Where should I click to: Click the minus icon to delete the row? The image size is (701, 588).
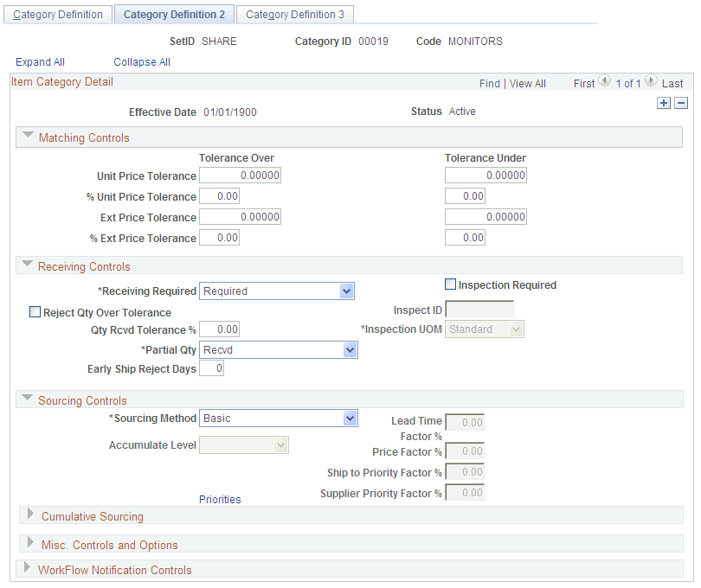coord(680,102)
